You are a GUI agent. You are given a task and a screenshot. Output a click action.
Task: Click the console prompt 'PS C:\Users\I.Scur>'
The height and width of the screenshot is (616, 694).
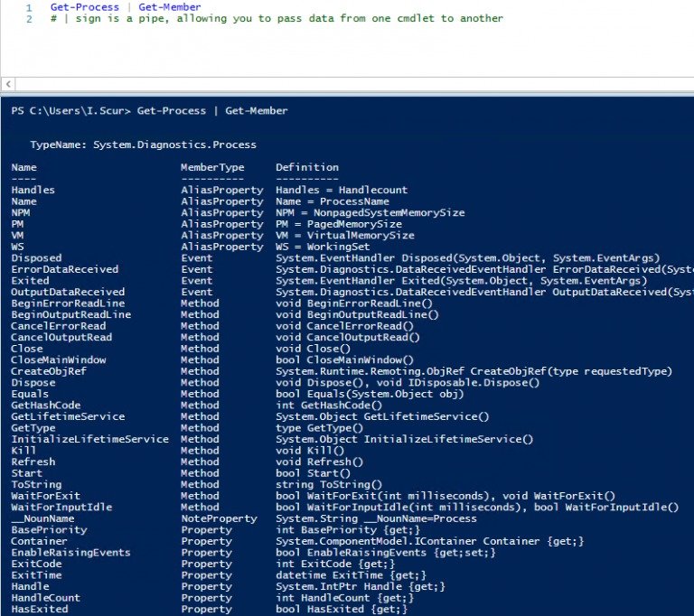[71, 110]
